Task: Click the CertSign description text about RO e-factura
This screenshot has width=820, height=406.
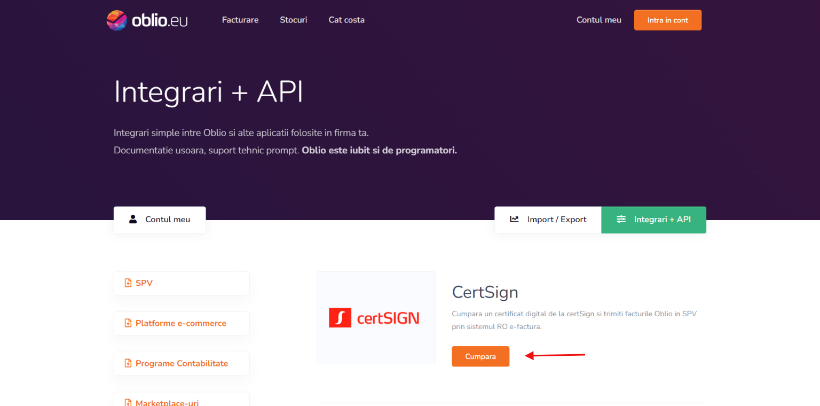Action: pos(574,320)
